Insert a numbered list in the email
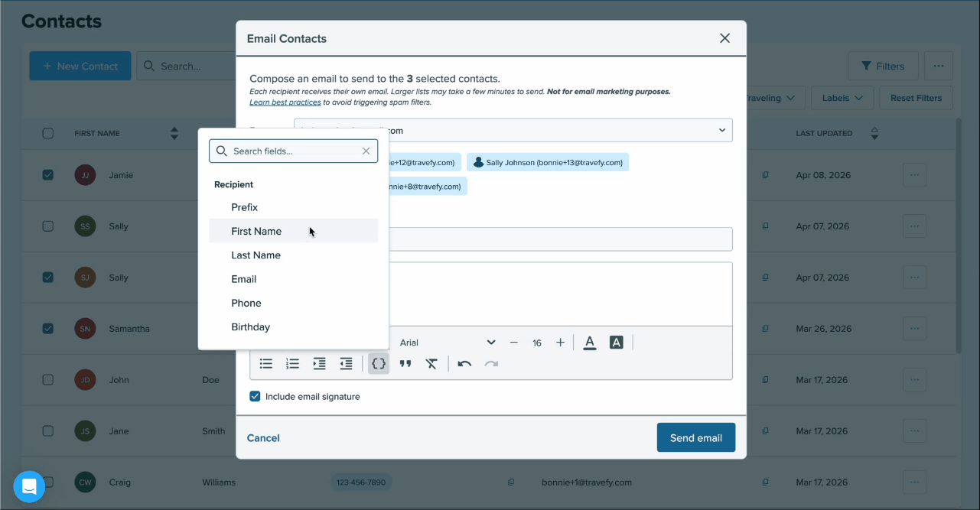 pos(292,364)
